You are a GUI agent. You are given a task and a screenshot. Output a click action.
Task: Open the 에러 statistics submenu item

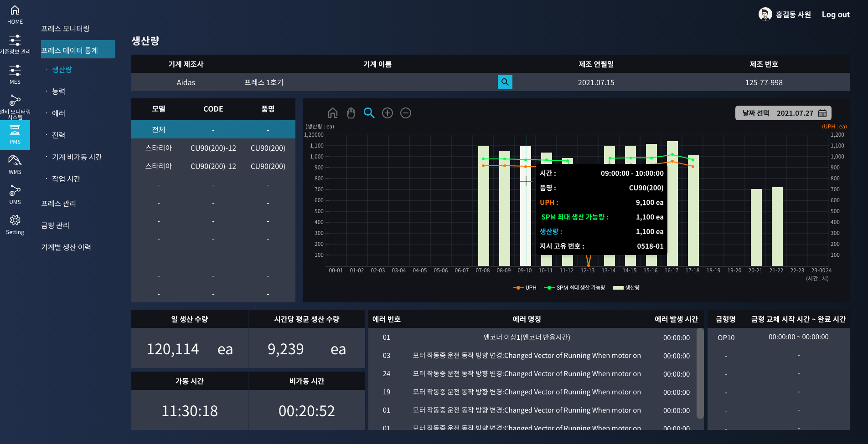click(59, 113)
